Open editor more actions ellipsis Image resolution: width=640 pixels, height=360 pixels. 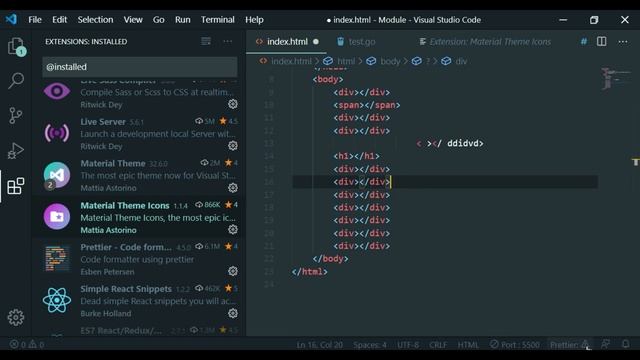pos(623,42)
